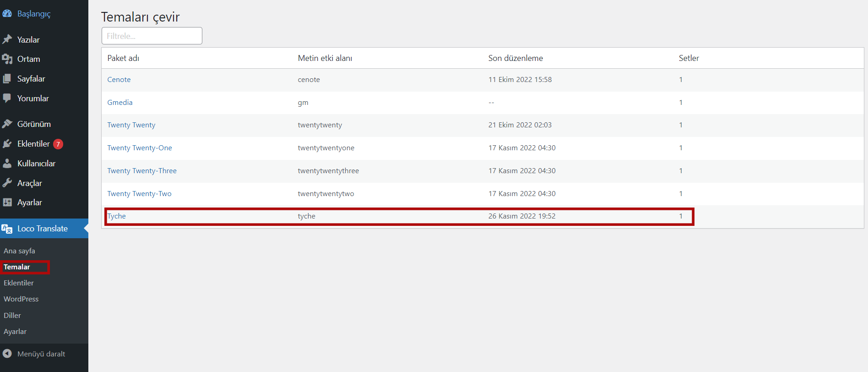Click the Kullanıcılar user icon

point(7,164)
